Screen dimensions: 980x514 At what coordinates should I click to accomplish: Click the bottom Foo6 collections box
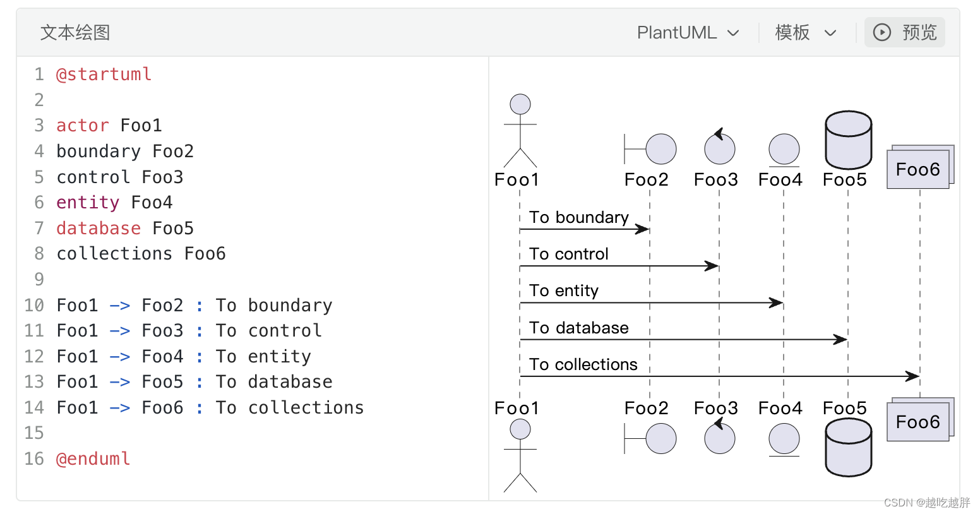tap(918, 421)
